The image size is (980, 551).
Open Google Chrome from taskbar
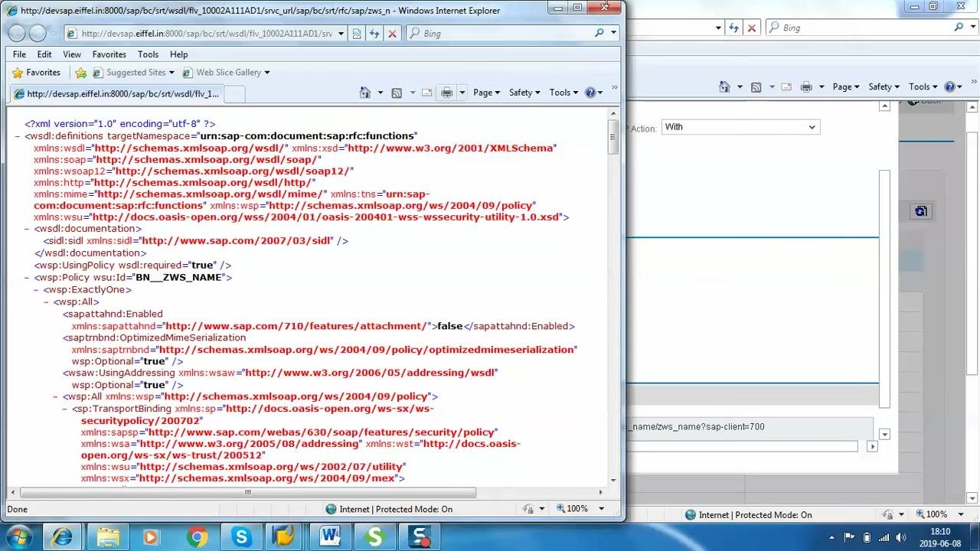coord(197,536)
